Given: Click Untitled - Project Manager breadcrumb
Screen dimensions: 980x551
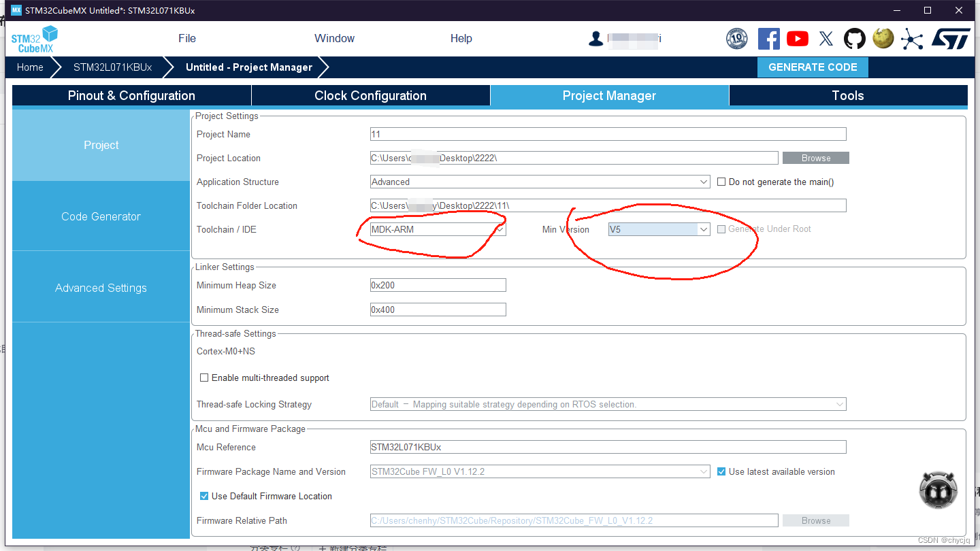Looking at the screenshot, I should [x=249, y=67].
